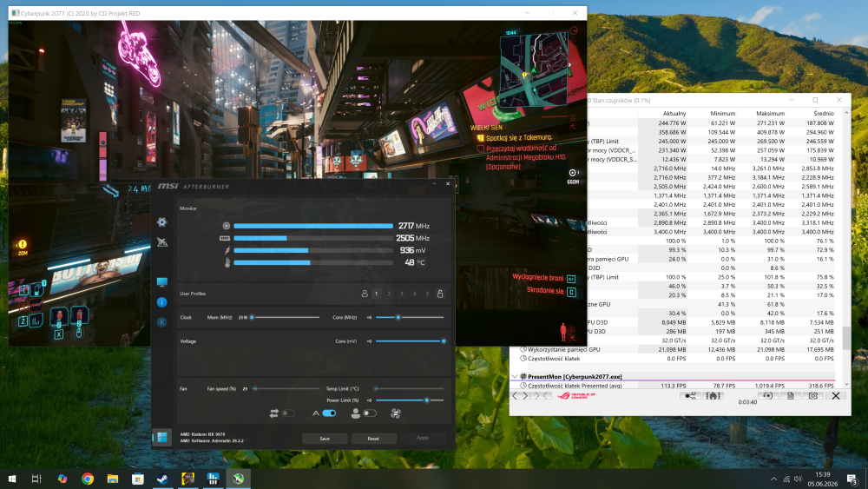Image resolution: width=868 pixels, height=489 pixels.
Task: Collapse sensor columns with left chevron
Action: pos(514,395)
